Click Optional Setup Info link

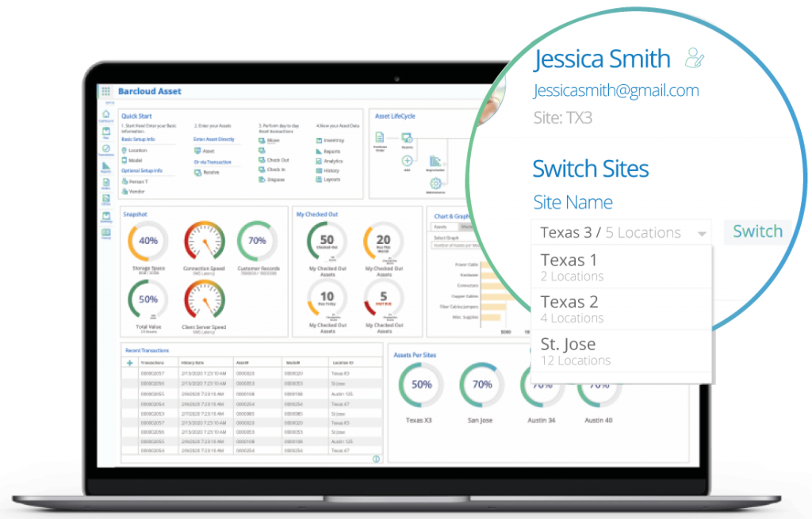click(x=142, y=170)
